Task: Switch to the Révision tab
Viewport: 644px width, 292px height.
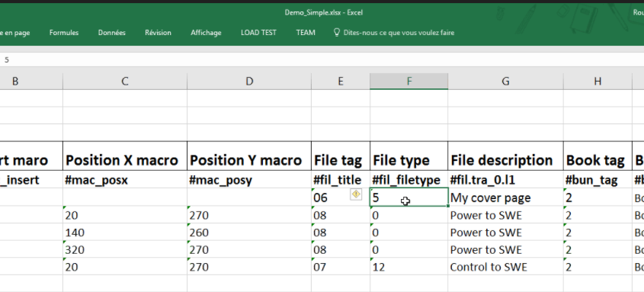Action: pos(158,33)
